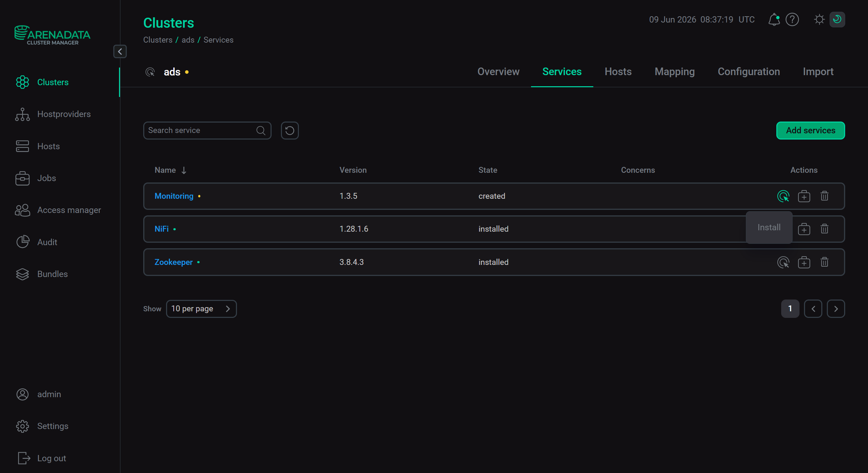Open the Monitoring service link
The width and height of the screenshot is (868, 473).
tap(174, 196)
